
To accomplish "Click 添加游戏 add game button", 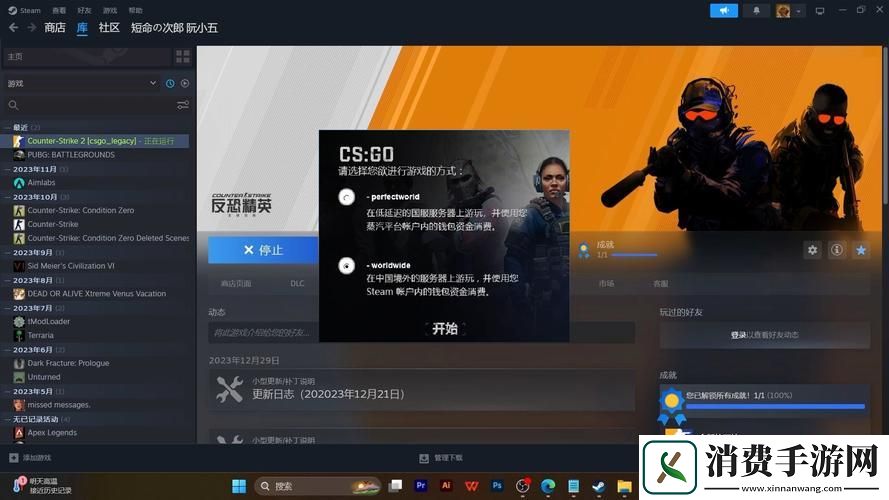I will tap(31, 457).
